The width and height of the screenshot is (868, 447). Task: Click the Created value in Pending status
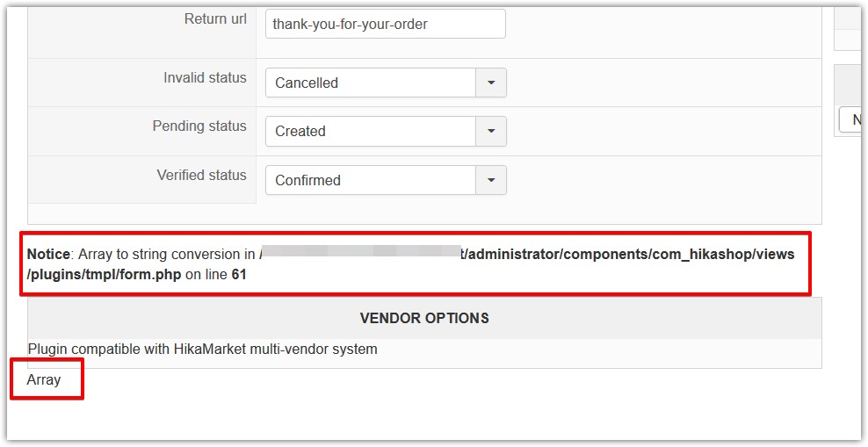pos(370,131)
